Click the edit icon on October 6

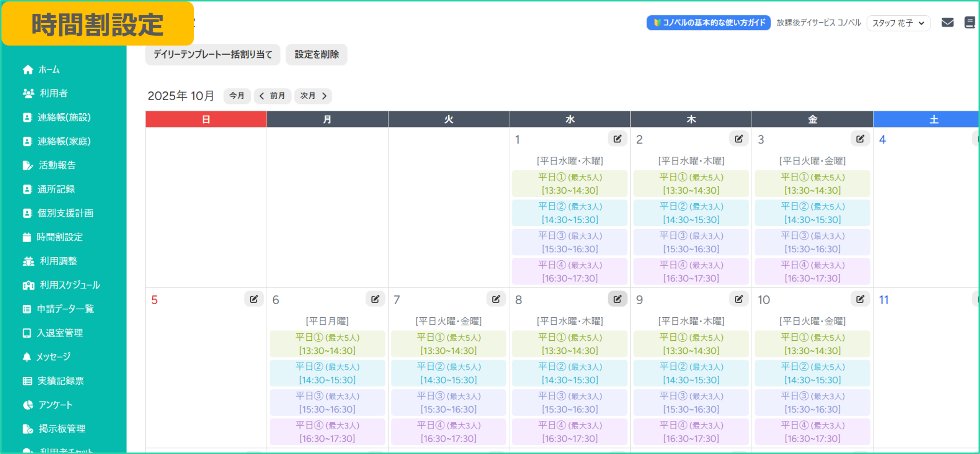(375, 299)
